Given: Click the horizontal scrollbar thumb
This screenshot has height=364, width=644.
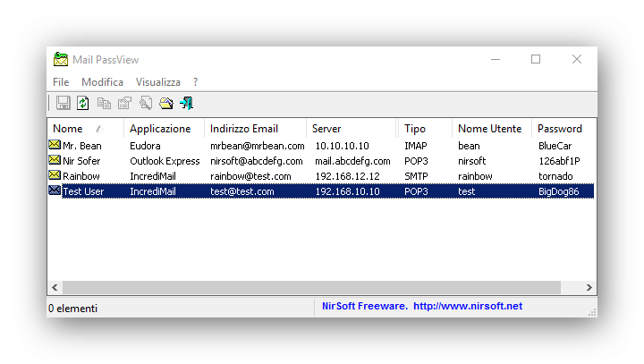Looking at the screenshot, I should click(x=311, y=288).
